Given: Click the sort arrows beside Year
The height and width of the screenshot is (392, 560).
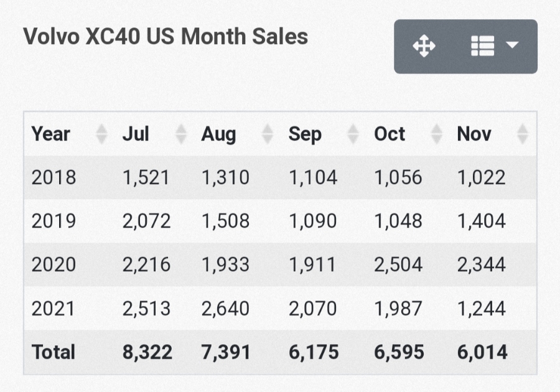Looking at the screenshot, I should coord(101,134).
